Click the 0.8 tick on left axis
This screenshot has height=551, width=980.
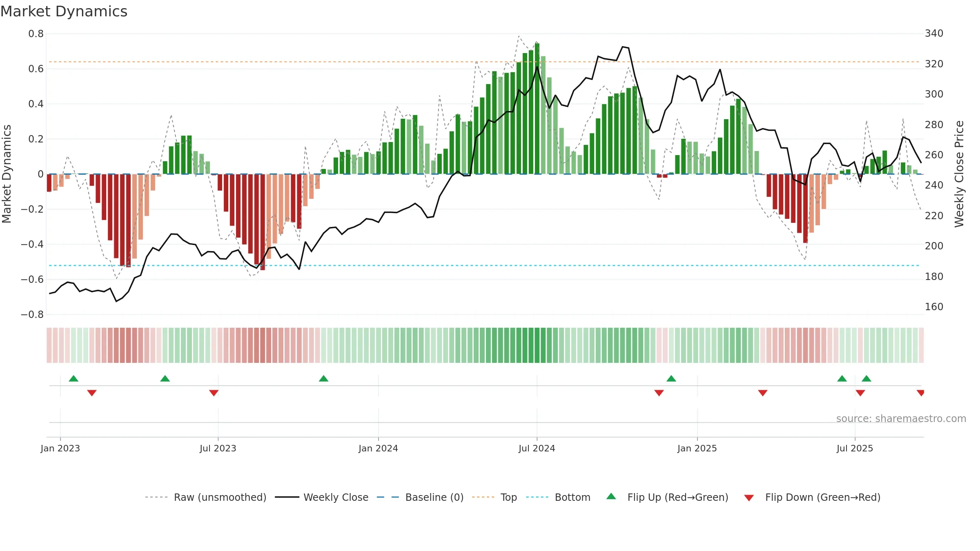[36, 34]
